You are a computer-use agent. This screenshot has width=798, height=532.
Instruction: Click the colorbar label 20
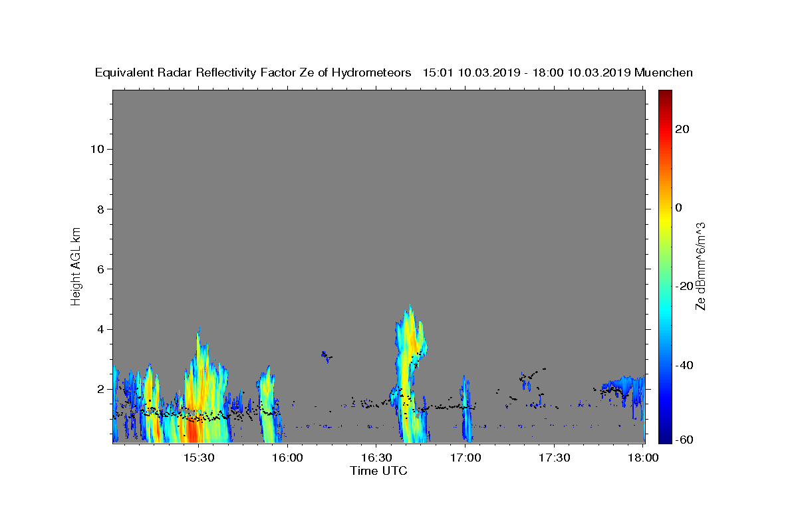pos(682,129)
